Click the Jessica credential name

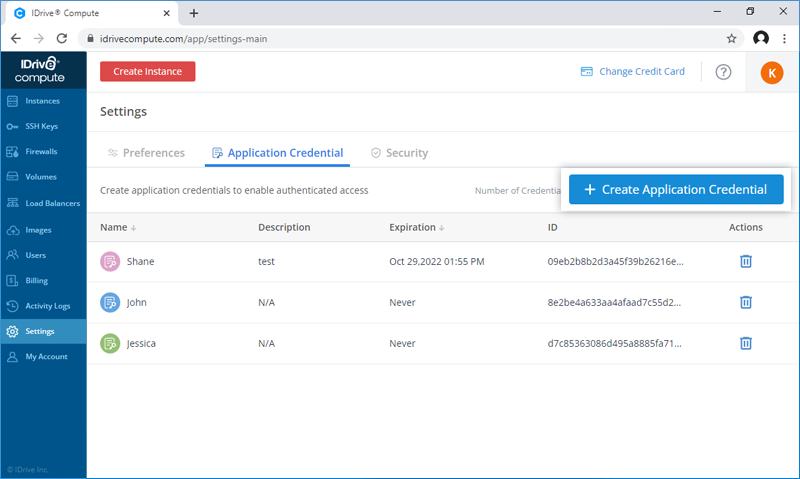point(141,343)
